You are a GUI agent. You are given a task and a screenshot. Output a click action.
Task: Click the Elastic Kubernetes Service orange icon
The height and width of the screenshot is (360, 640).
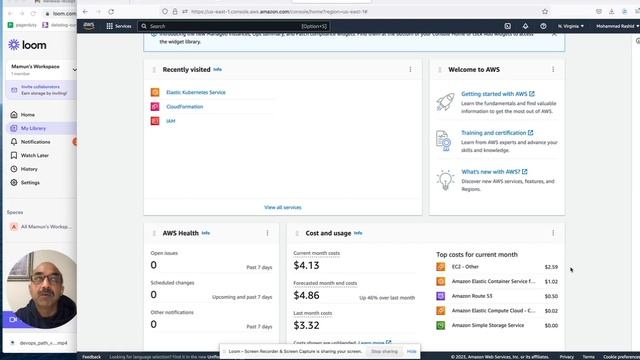click(155, 92)
